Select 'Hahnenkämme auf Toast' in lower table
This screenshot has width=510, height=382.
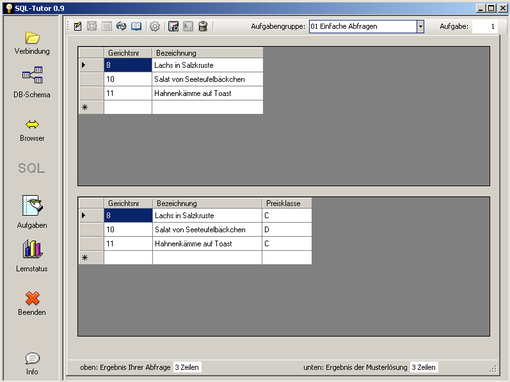[207, 244]
